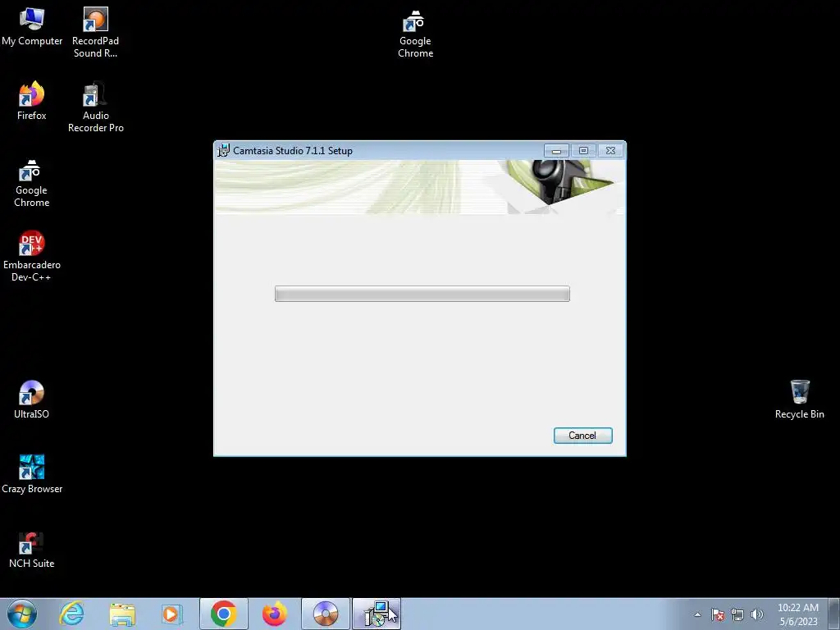Open network status tray icon
Viewport: 840px width, 630px height.
click(x=737, y=614)
